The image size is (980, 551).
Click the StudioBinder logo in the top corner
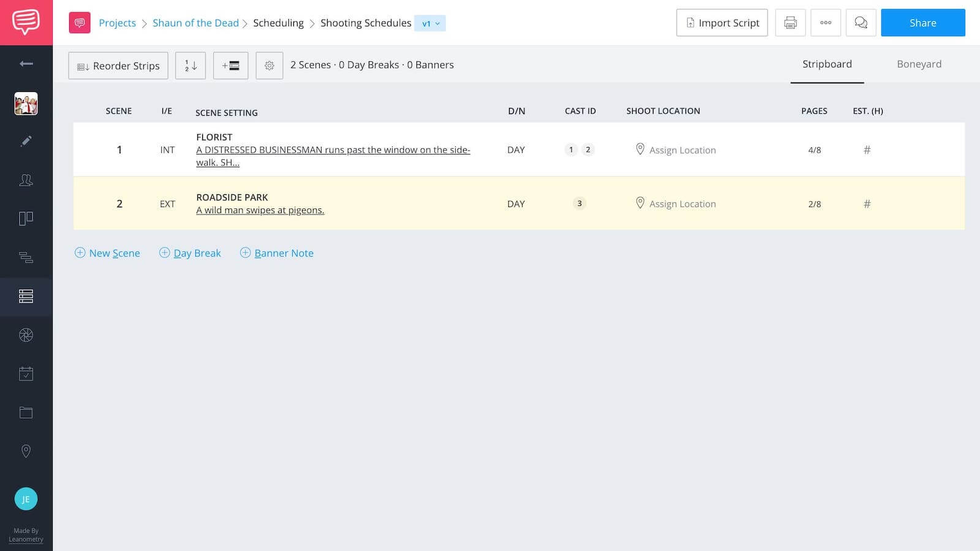click(x=26, y=22)
